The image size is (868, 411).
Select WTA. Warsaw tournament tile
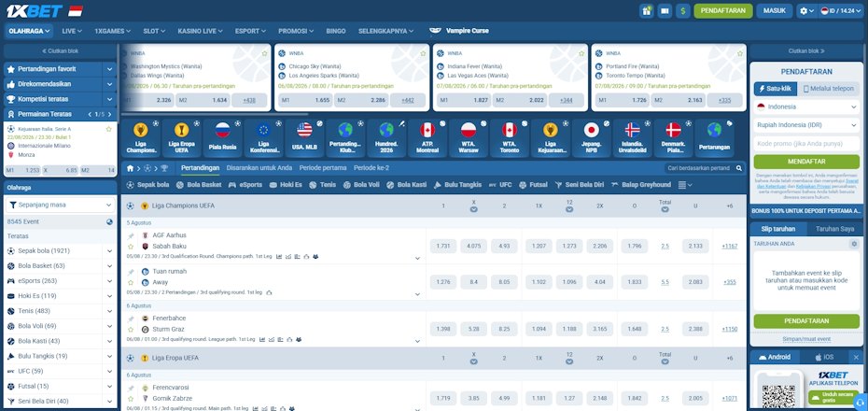pos(469,138)
